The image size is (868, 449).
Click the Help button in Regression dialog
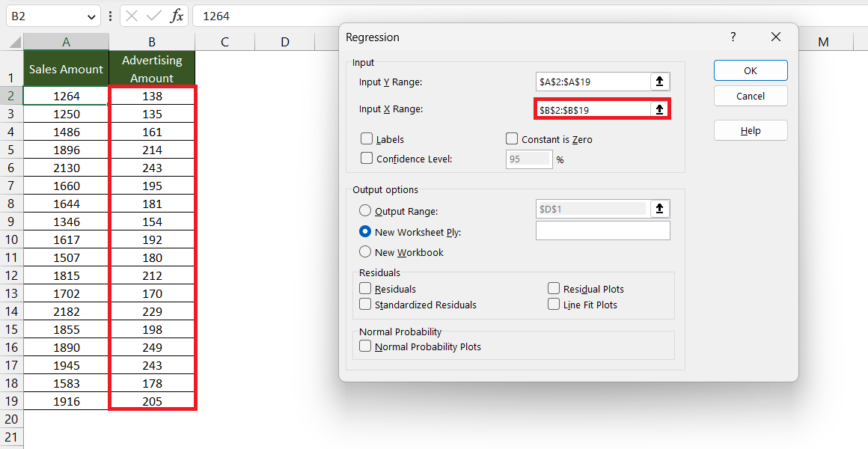[750, 131]
